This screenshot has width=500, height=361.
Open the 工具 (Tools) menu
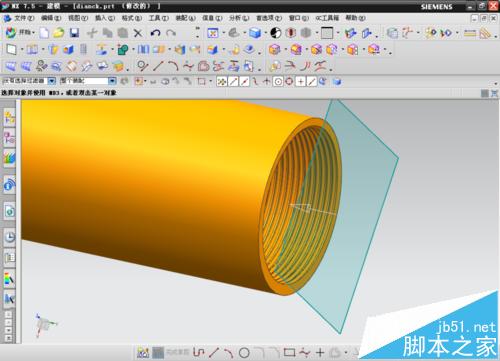(x=159, y=18)
